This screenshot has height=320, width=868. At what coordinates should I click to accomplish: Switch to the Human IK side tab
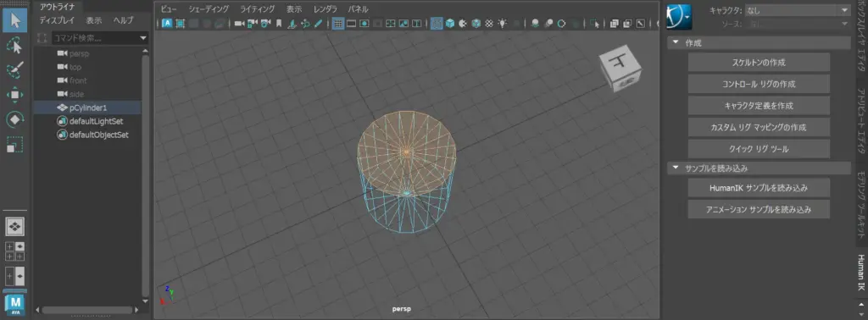(861, 273)
